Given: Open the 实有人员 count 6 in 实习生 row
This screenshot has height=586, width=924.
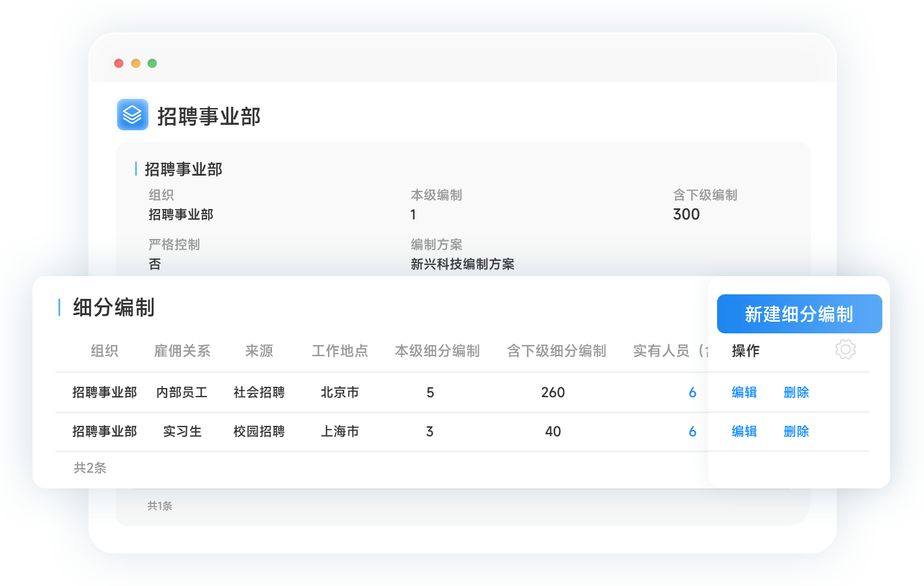Looking at the screenshot, I should click(x=692, y=432).
